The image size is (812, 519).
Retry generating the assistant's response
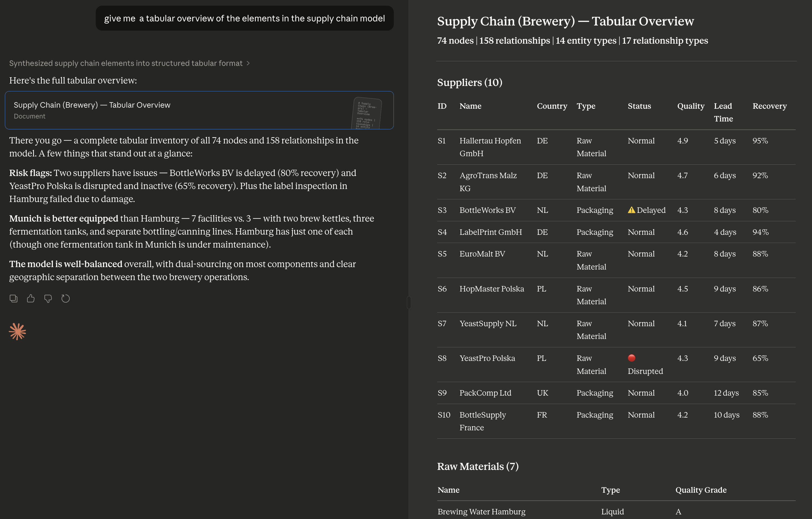pyautogui.click(x=65, y=298)
